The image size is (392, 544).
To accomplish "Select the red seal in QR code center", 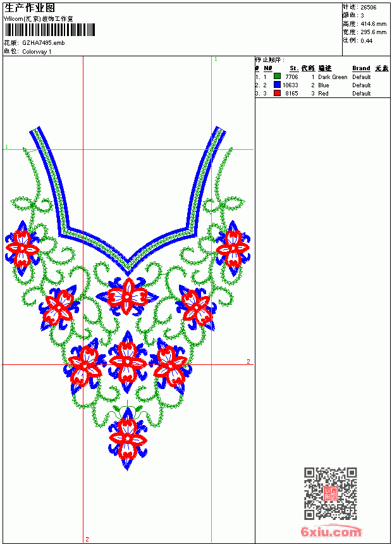I will tap(331, 493).
